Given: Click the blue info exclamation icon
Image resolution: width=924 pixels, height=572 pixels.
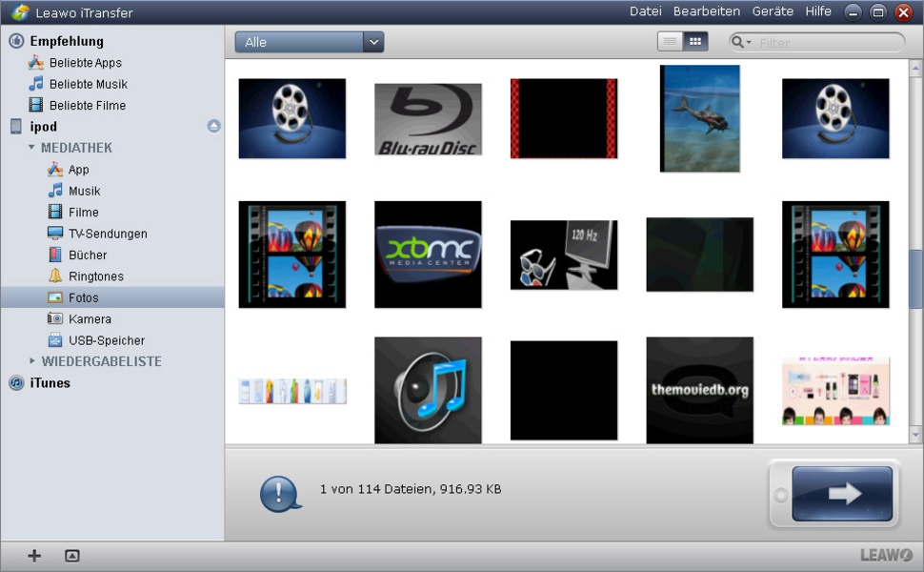Looking at the screenshot, I should (x=280, y=493).
